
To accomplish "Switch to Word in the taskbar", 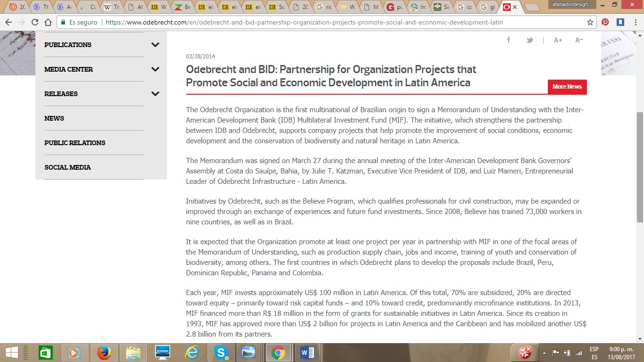I will coord(307,353).
